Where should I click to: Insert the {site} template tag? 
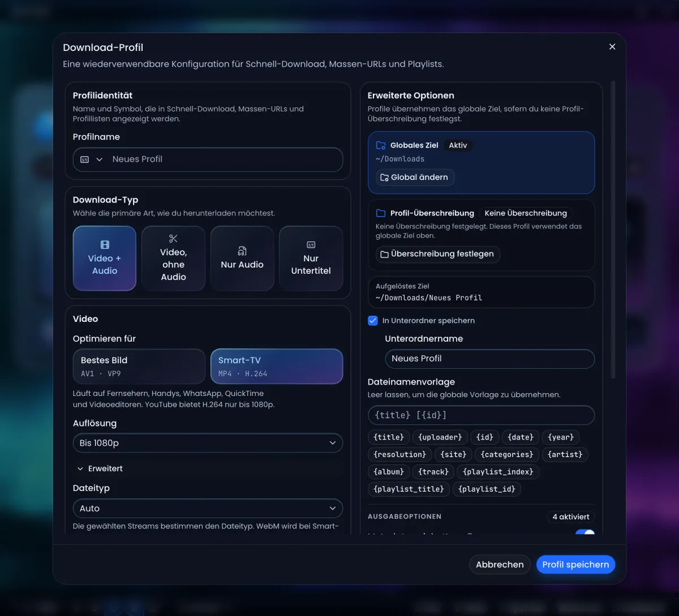click(x=453, y=454)
